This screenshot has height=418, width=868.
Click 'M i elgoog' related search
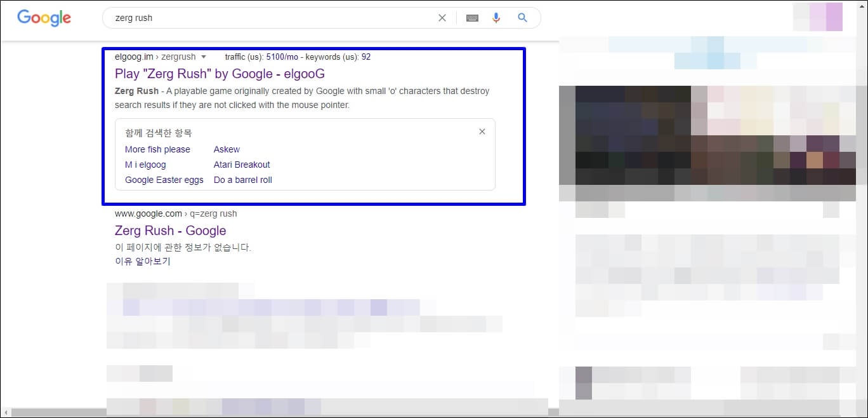[145, 165]
